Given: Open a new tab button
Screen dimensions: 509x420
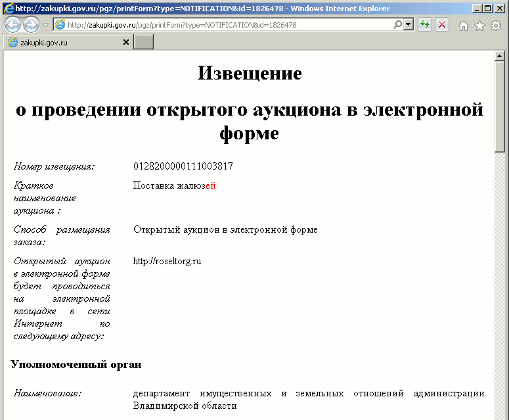Looking at the screenshot, I should click(x=143, y=42).
